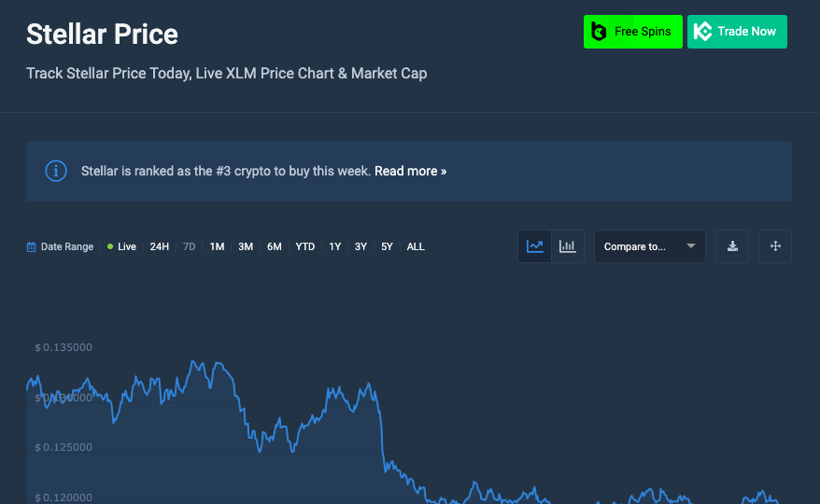This screenshot has height=504, width=820.
Task: Select the 1M time range
Action: (217, 246)
